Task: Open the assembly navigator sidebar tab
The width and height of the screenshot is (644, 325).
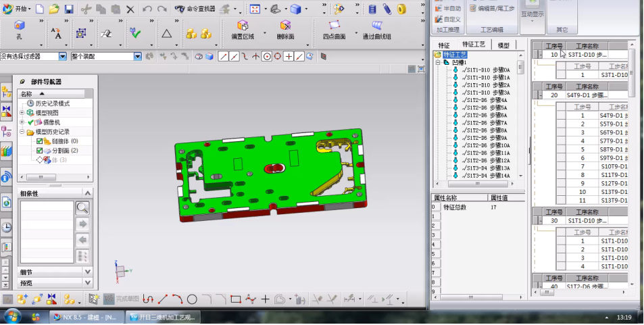Action: tap(6, 91)
